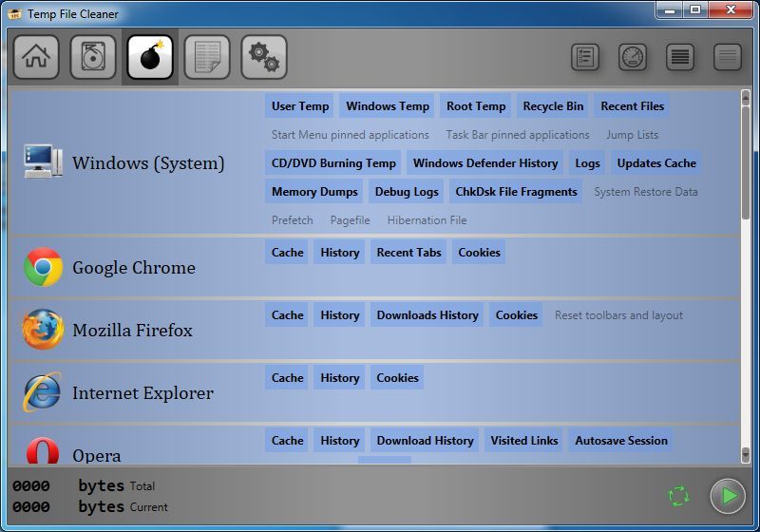Open the notes document tab icon
The width and height of the screenshot is (760, 532).
click(x=207, y=57)
